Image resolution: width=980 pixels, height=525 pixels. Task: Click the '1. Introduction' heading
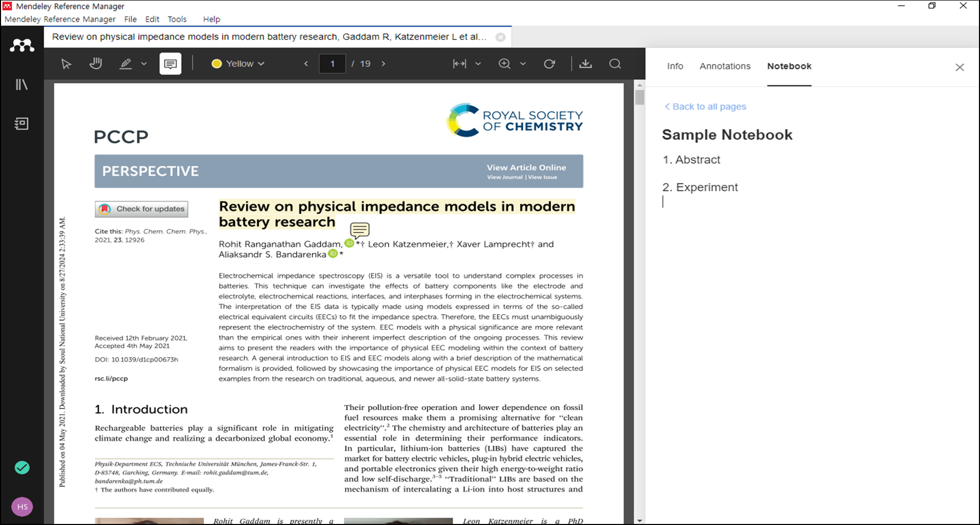pyautogui.click(x=141, y=409)
